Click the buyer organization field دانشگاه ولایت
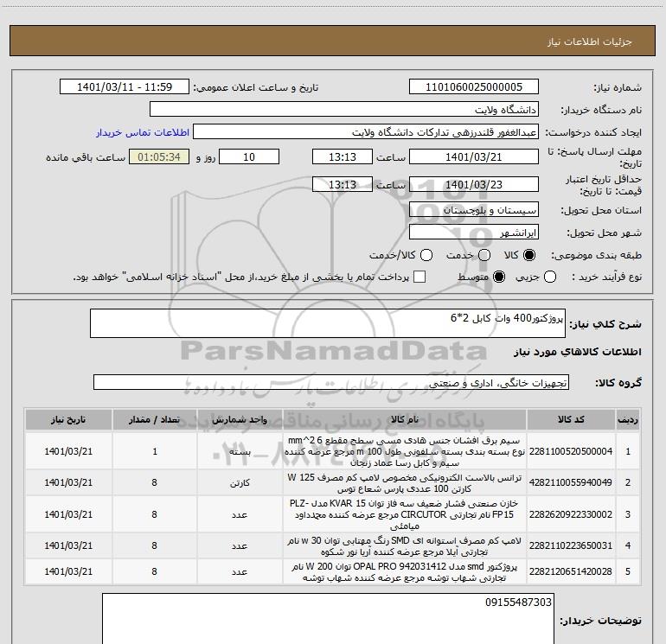 [344, 110]
